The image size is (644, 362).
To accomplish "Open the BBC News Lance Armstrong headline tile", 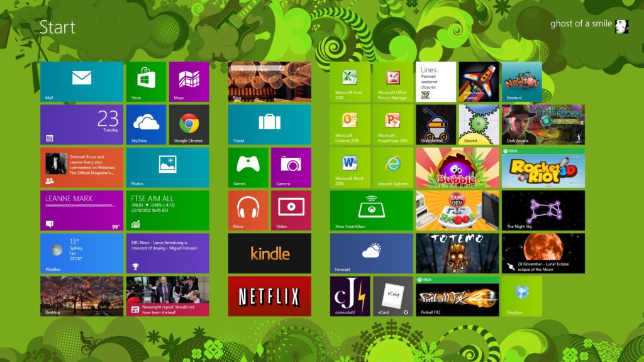I will [167, 253].
